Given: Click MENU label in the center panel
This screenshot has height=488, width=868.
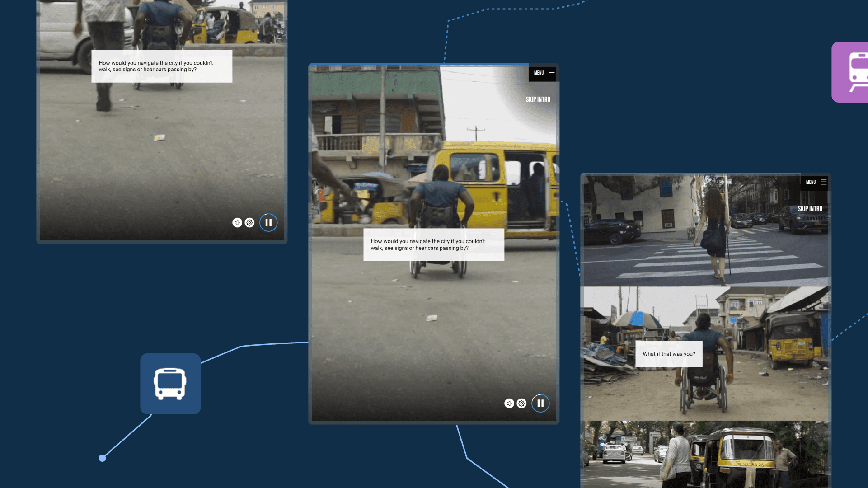Looking at the screenshot, I should pyautogui.click(x=539, y=73).
